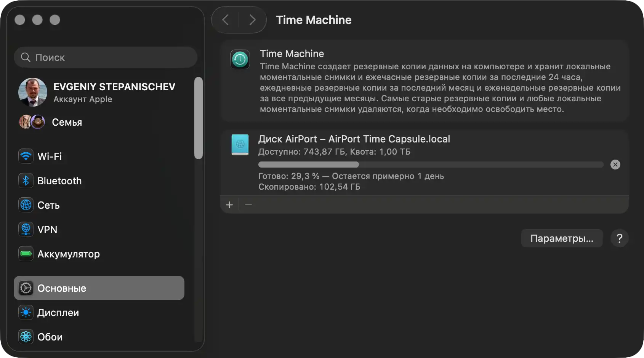This screenshot has width=644, height=358.
Task: Select Аккумулятор label in sidebar
Action: pos(69,254)
